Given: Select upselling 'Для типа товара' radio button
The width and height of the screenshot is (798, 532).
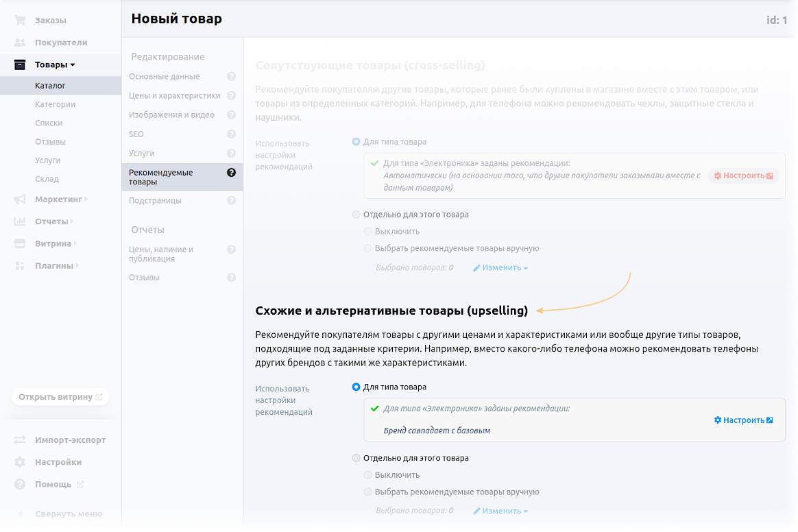Looking at the screenshot, I should (x=356, y=387).
